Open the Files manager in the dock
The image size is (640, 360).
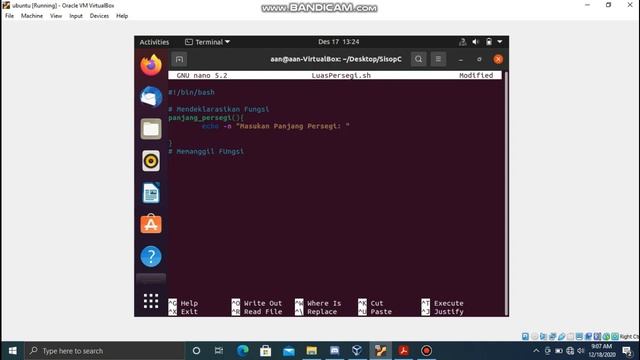tap(151, 129)
